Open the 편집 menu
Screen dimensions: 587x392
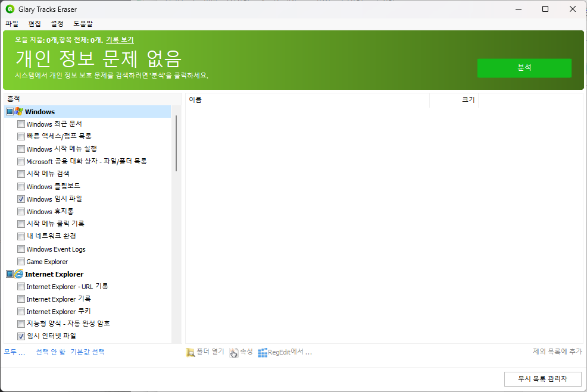35,24
